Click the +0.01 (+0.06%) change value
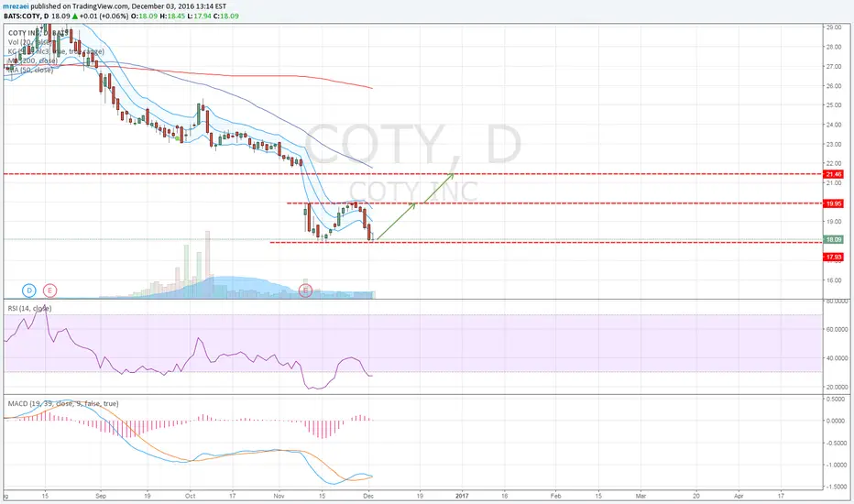The image size is (854, 504). tap(104, 16)
